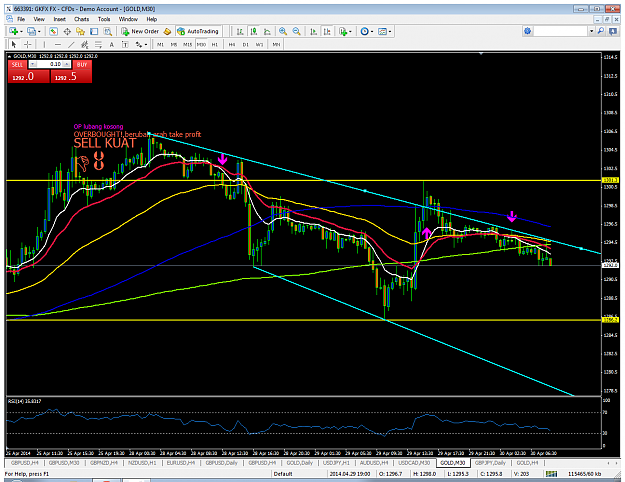625x482 pixels.
Task: Expand the Indicators dropdown arrow
Action: pyautogui.click(x=350, y=31)
